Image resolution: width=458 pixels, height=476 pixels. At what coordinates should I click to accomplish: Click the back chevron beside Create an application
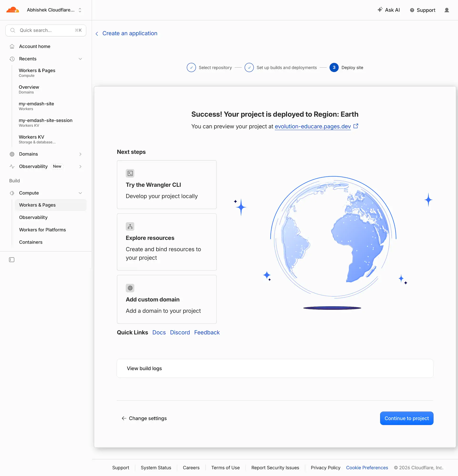click(x=97, y=34)
